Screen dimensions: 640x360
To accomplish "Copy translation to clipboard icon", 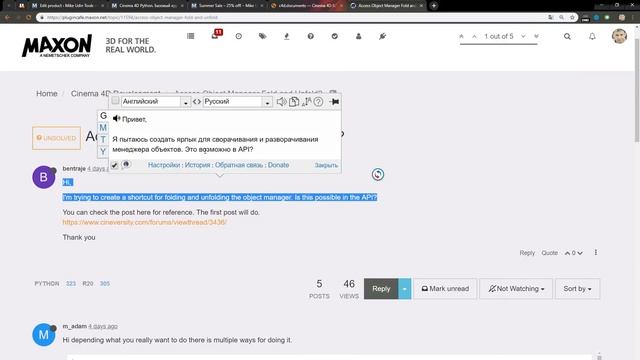I will (x=293, y=102).
